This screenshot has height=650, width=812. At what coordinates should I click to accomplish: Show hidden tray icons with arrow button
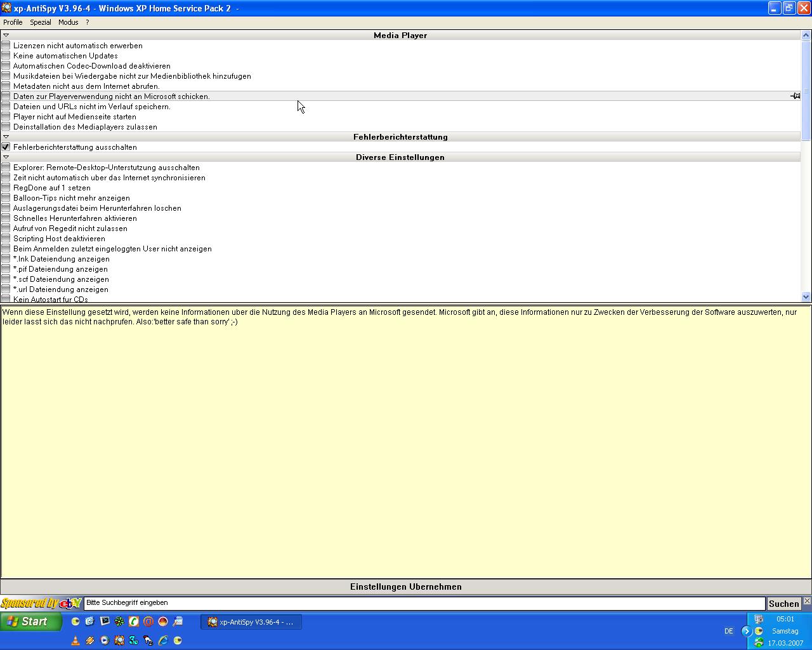click(746, 631)
